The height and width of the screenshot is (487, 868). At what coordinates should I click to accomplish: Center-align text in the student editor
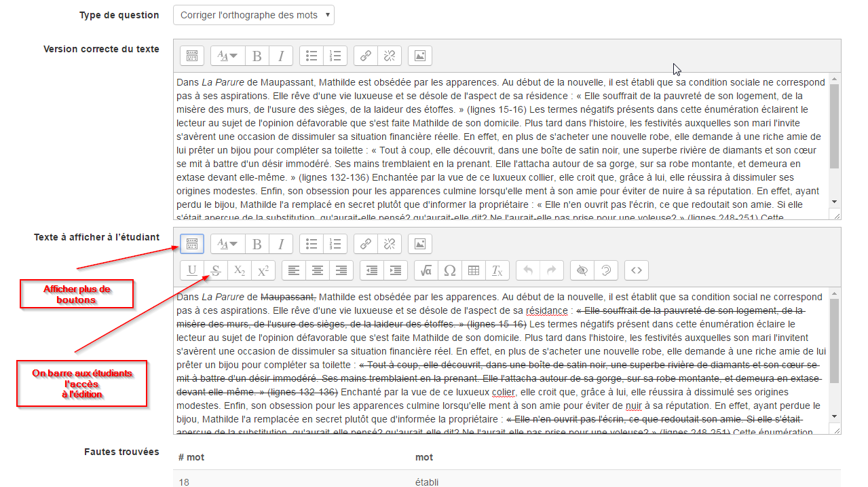(x=317, y=270)
